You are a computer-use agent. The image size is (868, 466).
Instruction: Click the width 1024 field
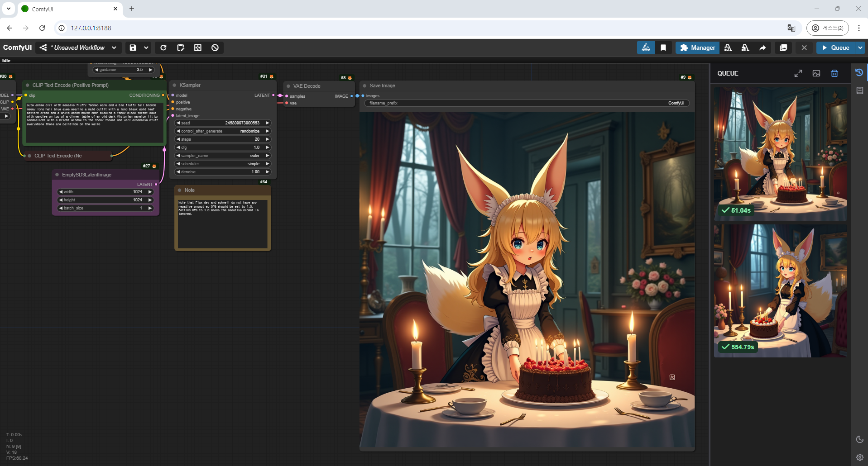106,192
